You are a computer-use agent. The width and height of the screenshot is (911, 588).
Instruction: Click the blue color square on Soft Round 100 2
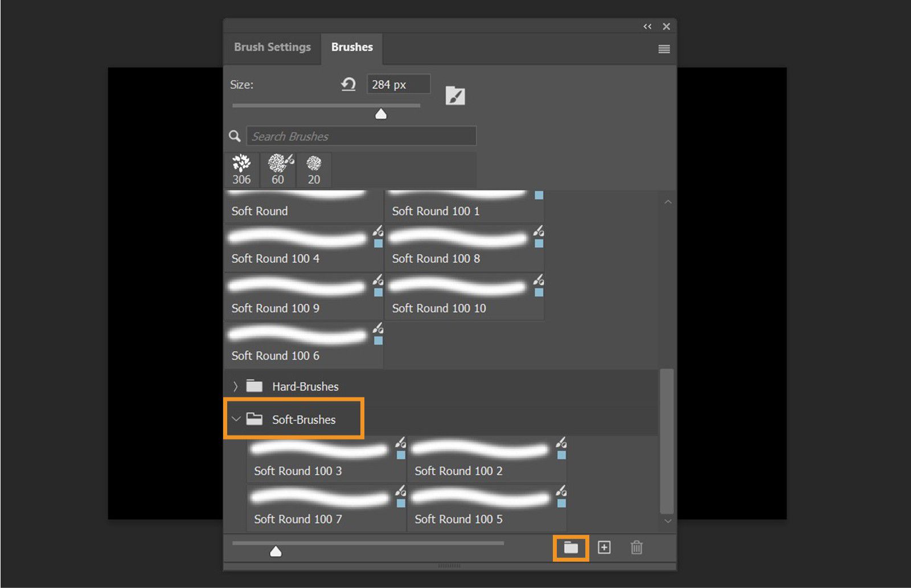pos(561,455)
